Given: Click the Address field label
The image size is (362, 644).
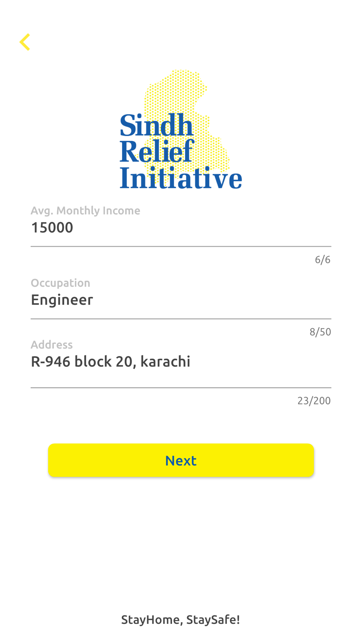Looking at the screenshot, I should point(52,344).
